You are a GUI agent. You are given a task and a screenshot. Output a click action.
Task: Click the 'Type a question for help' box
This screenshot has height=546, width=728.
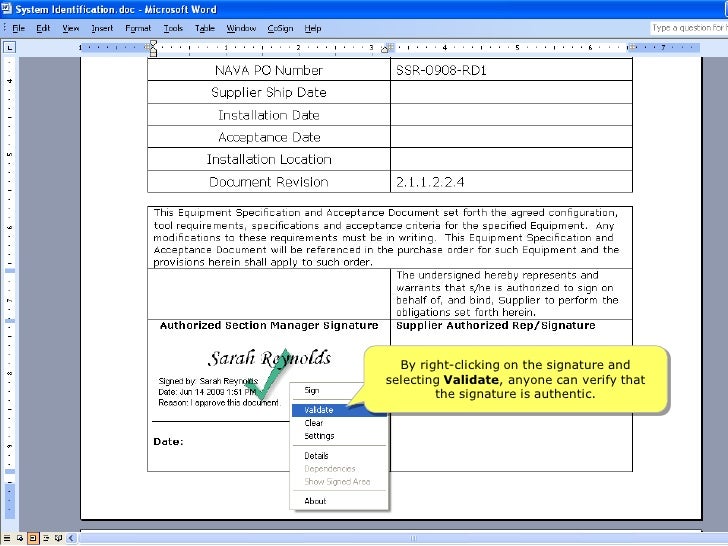689,28
